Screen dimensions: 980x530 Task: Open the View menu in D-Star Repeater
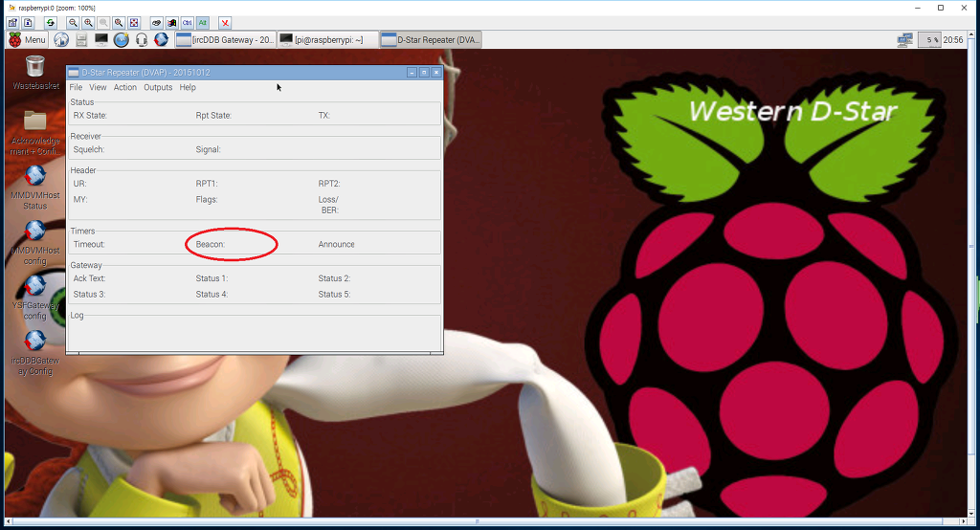tap(98, 87)
